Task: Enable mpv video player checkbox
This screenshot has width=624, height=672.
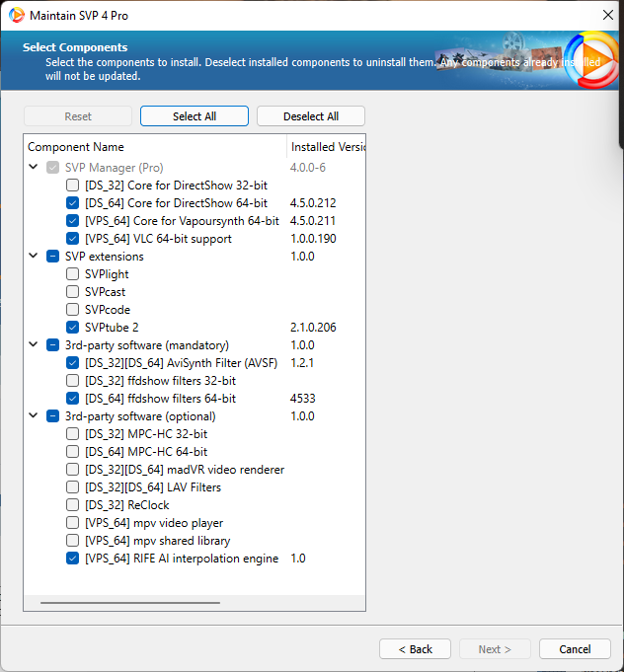Action: [x=73, y=523]
